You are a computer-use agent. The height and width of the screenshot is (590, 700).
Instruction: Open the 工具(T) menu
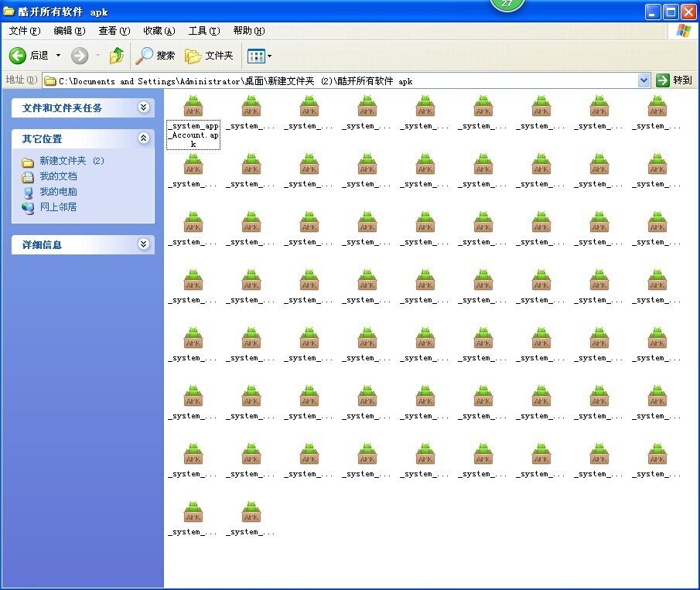(204, 31)
